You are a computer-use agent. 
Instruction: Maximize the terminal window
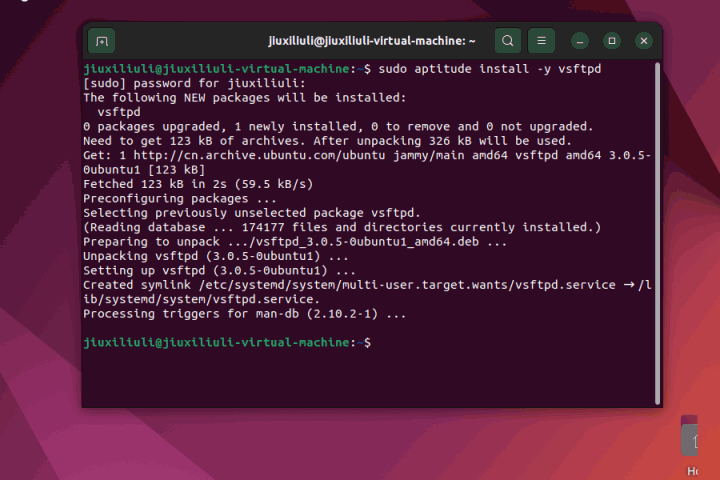coord(612,41)
